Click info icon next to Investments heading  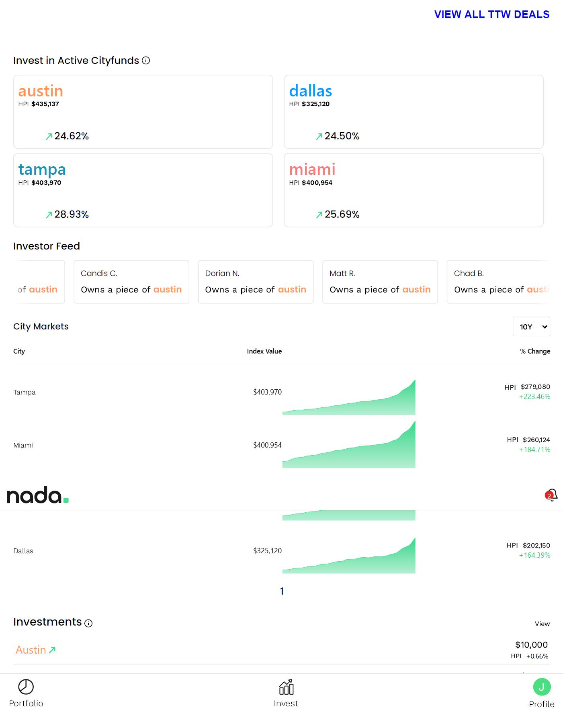[x=89, y=623]
